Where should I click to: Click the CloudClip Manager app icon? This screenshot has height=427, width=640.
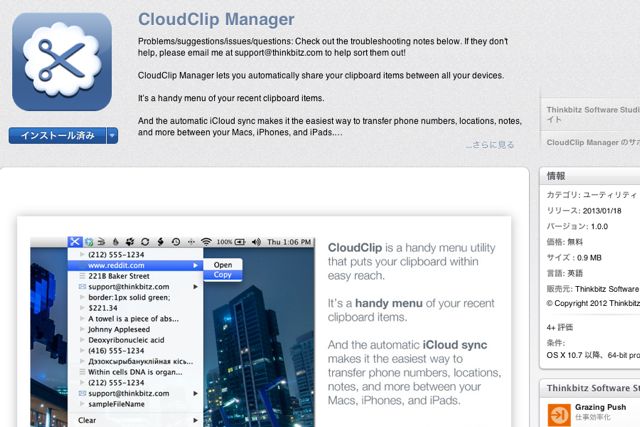(62, 62)
